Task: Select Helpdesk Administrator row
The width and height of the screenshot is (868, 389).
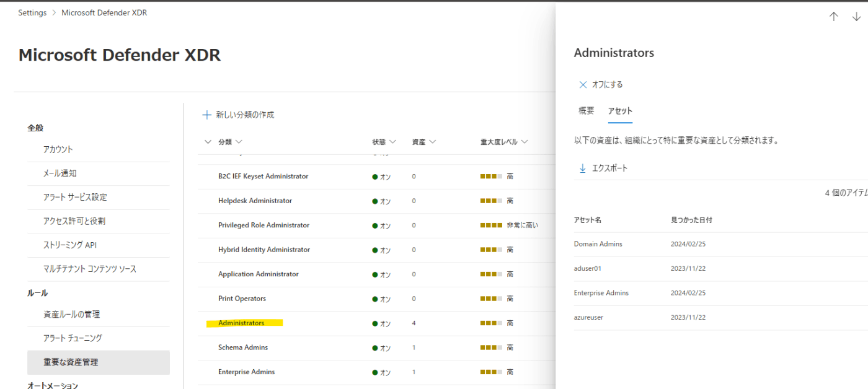Action: [377, 201]
